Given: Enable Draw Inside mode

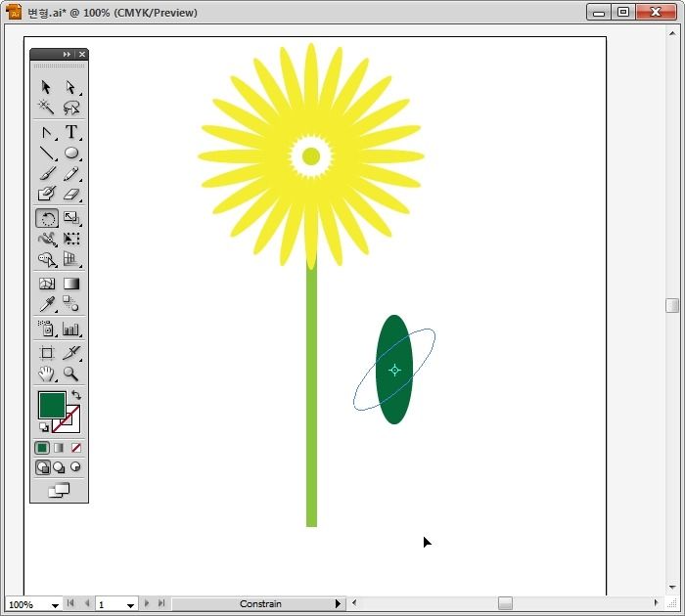Looking at the screenshot, I should (x=75, y=467).
